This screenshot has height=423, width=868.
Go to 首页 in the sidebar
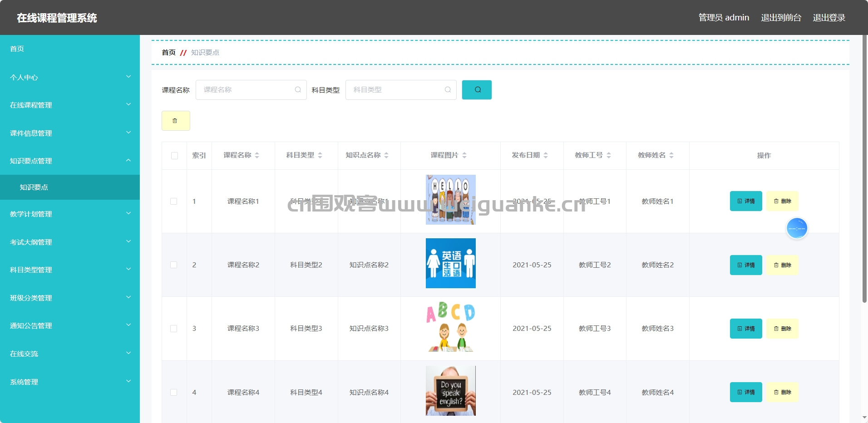(x=70, y=49)
